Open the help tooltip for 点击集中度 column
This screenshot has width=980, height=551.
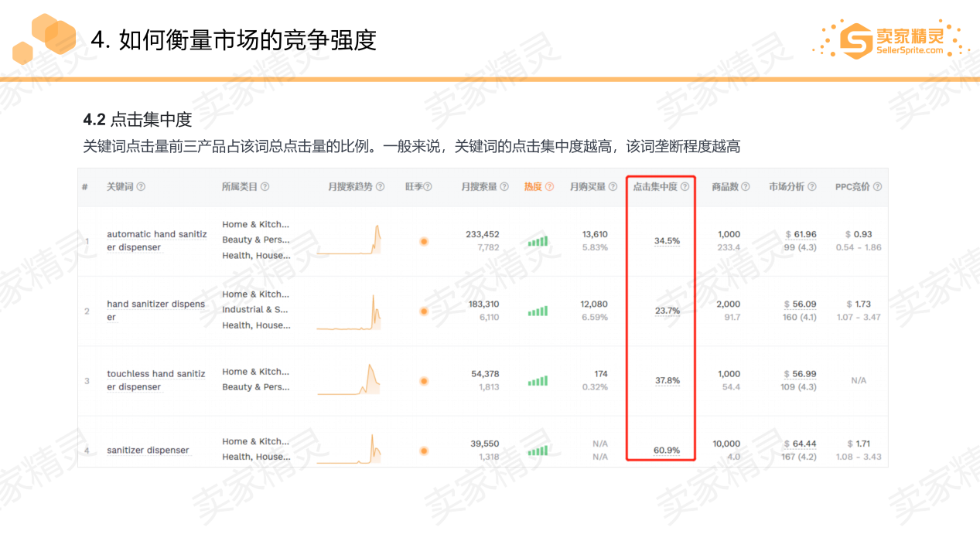[x=686, y=186]
